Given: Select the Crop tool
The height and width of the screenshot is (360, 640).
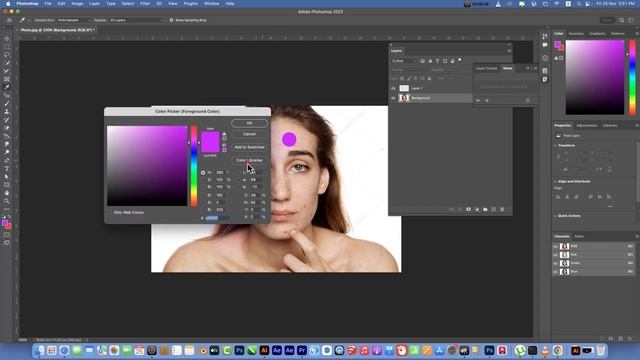Looking at the screenshot, I should point(7,71).
